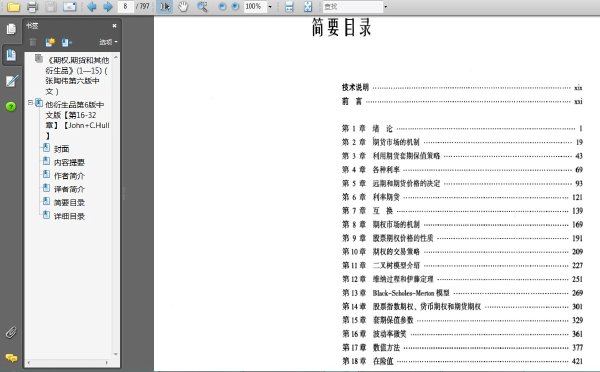Open the 作者简介 bookmark
Screen dimensions: 600x372
point(69,176)
